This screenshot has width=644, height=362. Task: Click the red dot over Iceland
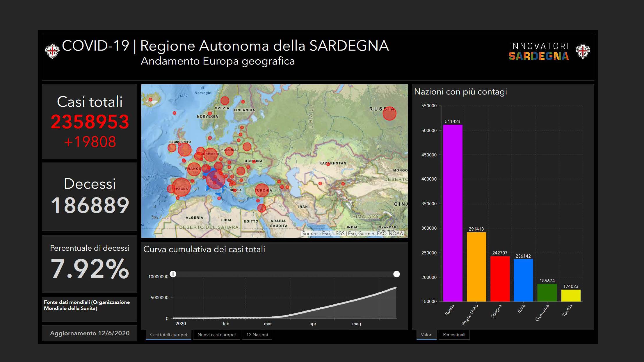pos(150,99)
